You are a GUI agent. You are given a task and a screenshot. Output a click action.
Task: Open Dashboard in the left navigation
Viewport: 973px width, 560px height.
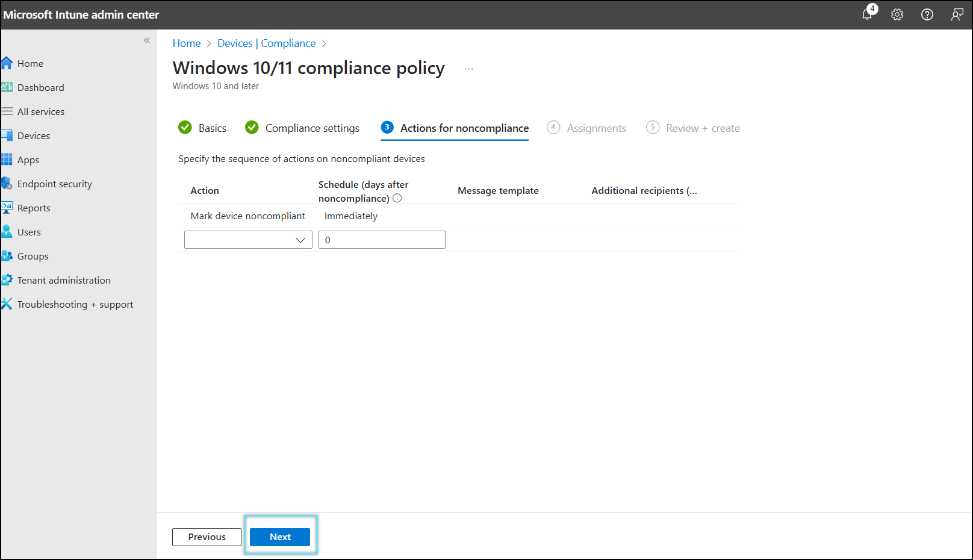[40, 87]
